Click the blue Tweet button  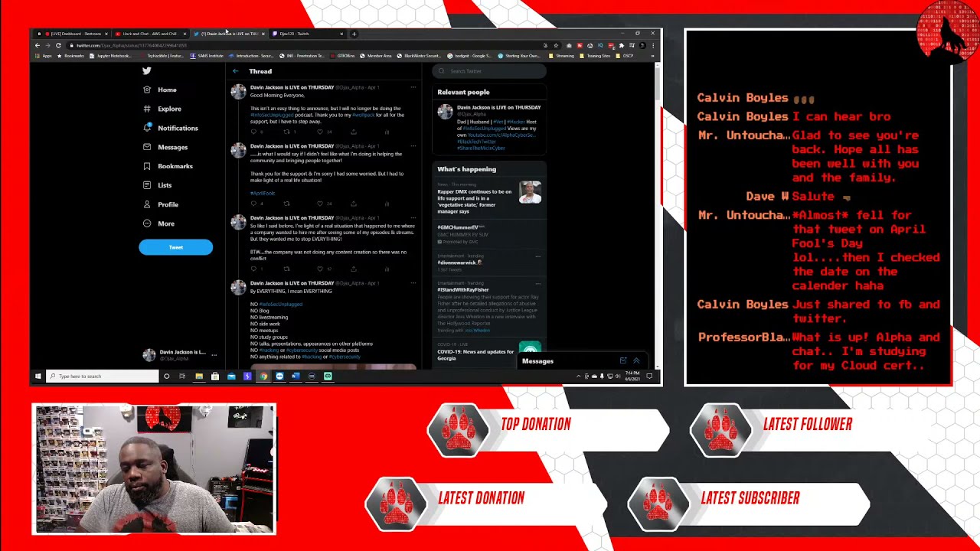point(175,247)
